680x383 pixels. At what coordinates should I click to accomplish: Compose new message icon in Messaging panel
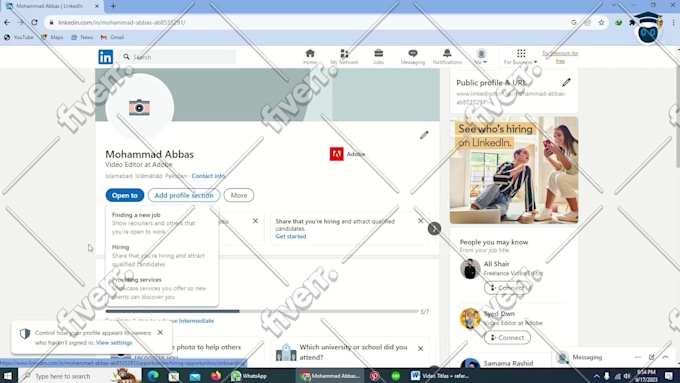point(651,357)
